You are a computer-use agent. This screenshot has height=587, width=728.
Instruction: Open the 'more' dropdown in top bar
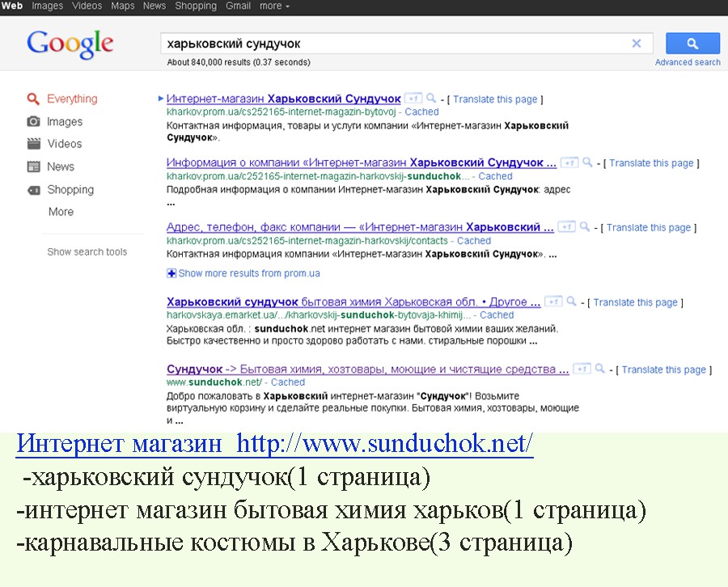pyautogui.click(x=274, y=6)
